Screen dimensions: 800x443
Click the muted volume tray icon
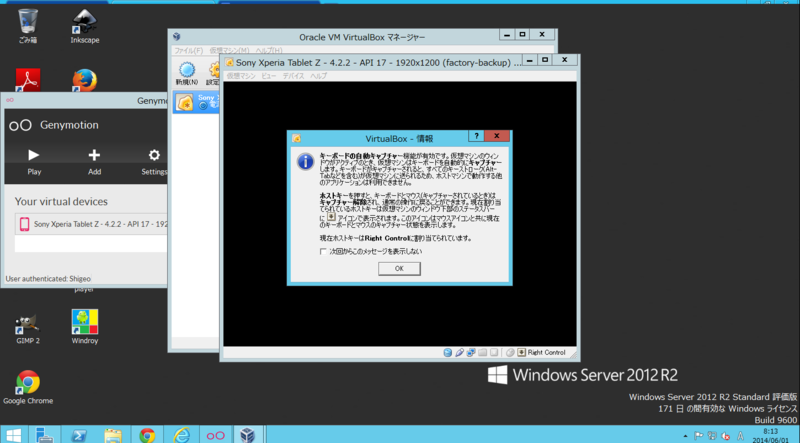pyautogui.click(x=725, y=436)
